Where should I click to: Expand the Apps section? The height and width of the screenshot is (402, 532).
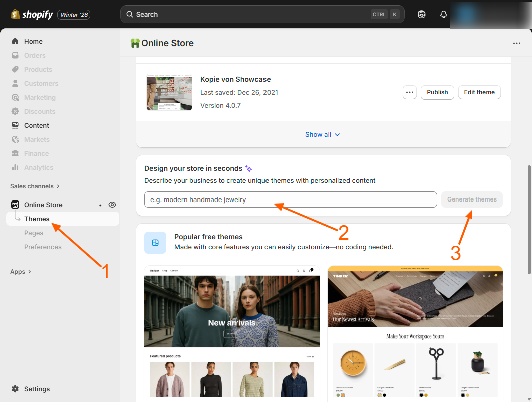21,272
